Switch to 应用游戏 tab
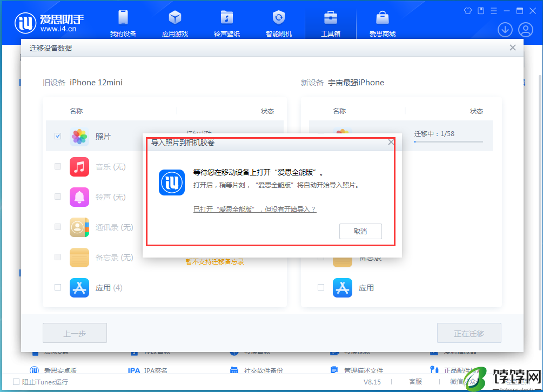 (175, 24)
